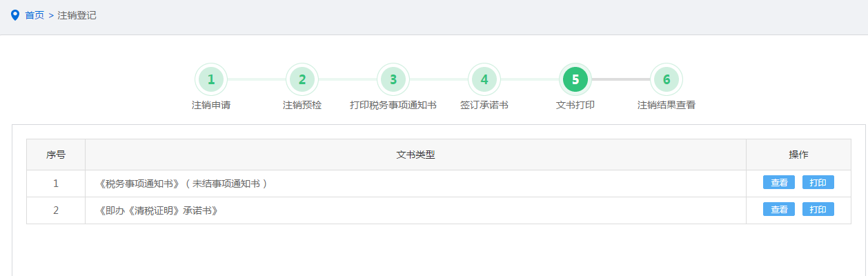Image resolution: width=868 pixels, height=276 pixels.
Task: View the 税务事项通知书 document with 查看
Action: [779, 183]
